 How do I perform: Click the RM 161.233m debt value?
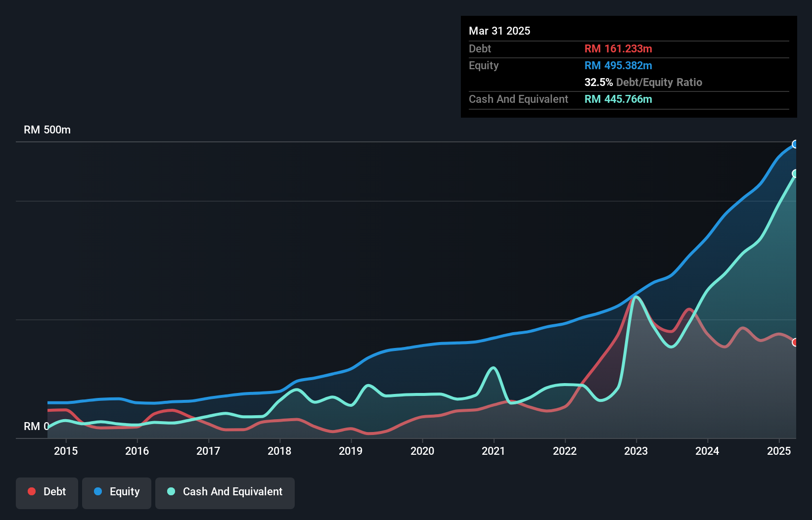coord(618,49)
